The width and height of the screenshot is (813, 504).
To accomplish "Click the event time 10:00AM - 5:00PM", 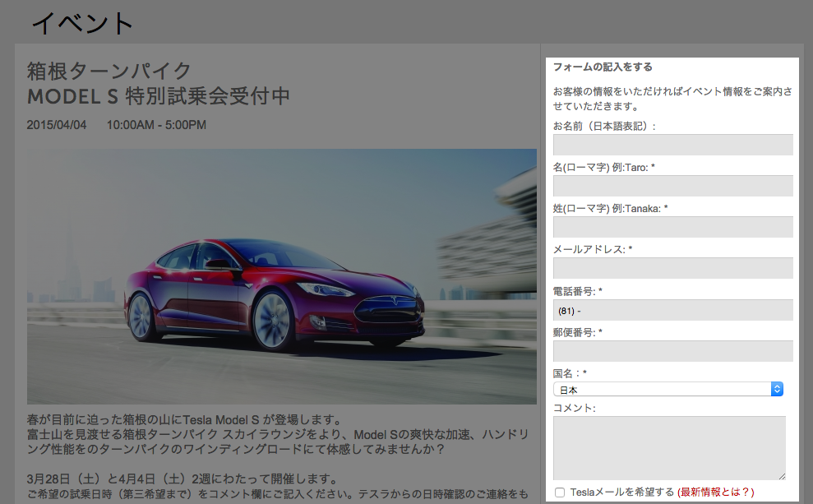I will click(x=156, y=125).
